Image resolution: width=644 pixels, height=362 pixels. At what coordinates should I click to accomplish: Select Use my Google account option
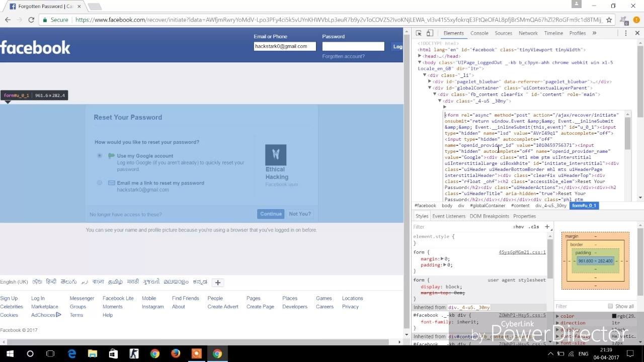pos(100,156)
